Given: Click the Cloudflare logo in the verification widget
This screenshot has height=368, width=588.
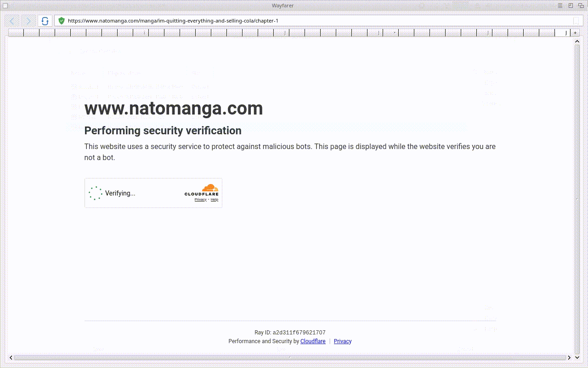Looking at the screenshot, I should click(x=202, y=190).
